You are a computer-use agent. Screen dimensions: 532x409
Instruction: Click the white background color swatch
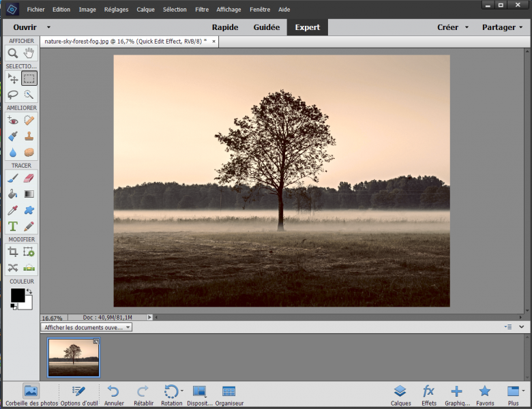(29, 305)
